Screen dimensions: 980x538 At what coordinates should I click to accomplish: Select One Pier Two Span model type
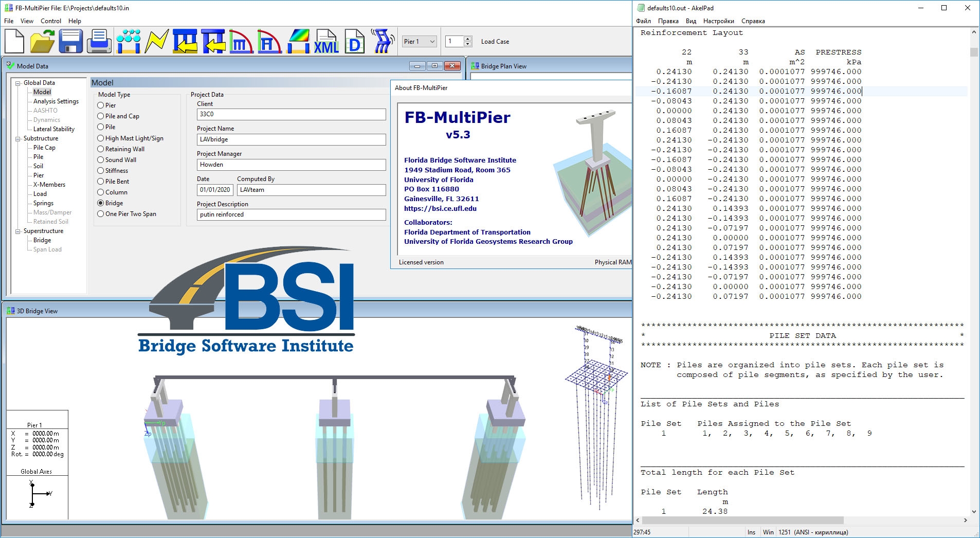(101, 213)
